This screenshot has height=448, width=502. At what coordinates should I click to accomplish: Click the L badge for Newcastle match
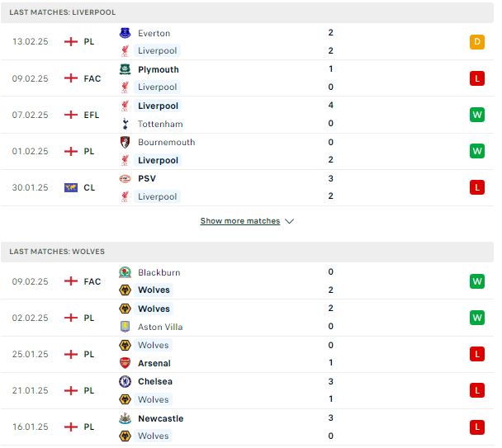[x=477, y=427]
